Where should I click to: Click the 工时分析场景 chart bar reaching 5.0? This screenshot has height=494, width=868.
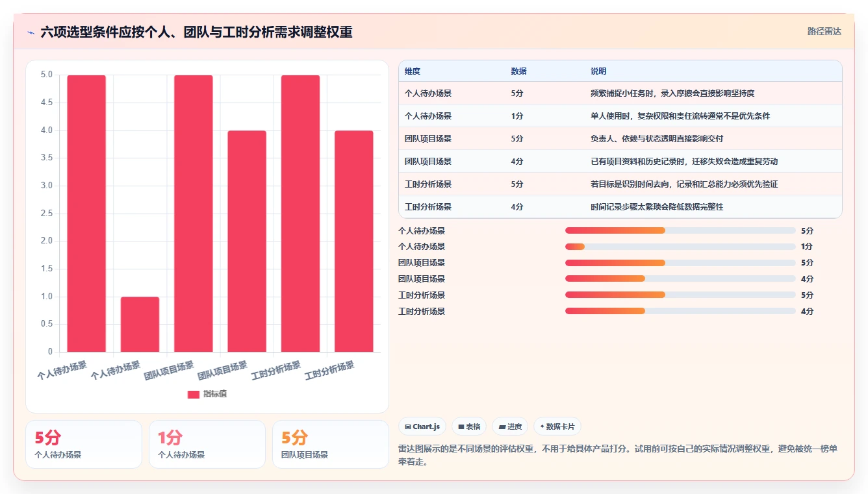click(x=300, y=214)
